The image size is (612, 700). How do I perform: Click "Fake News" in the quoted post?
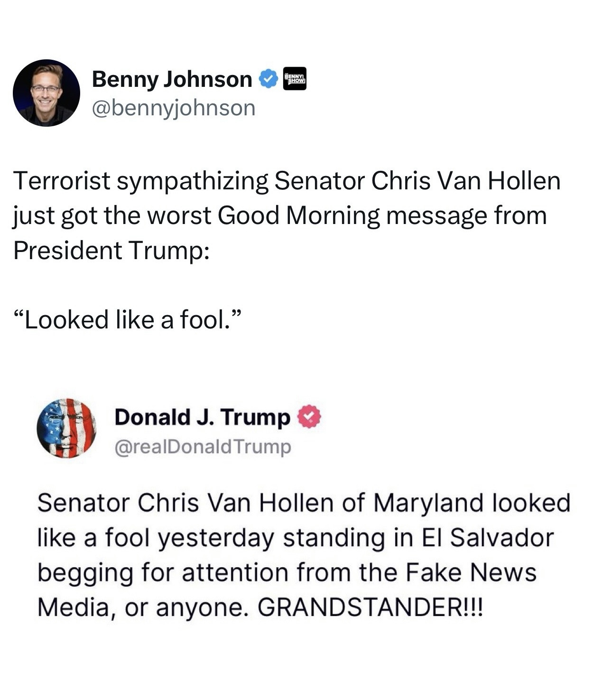point(471,572)
